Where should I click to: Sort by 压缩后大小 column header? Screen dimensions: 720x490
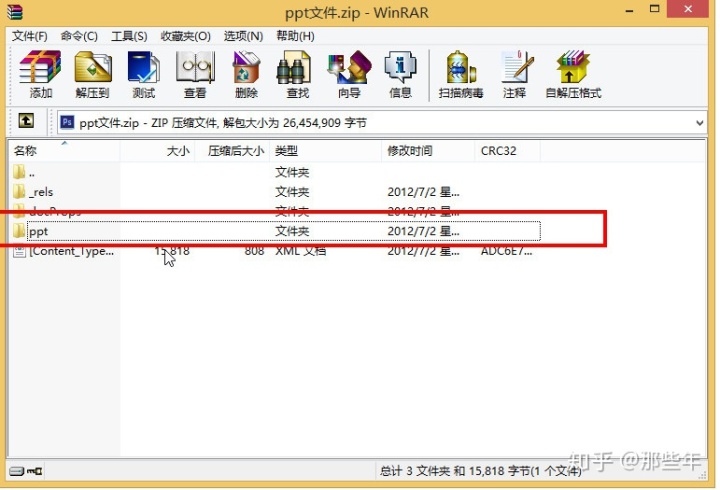[x=232, y=151]
